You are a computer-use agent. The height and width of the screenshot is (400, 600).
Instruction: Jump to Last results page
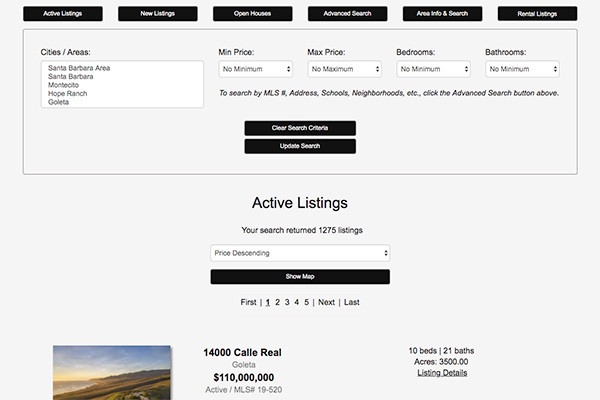tap(352, 302)
